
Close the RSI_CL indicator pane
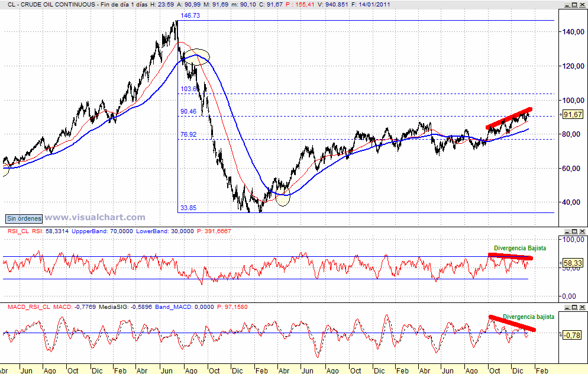tap(582, 231)
